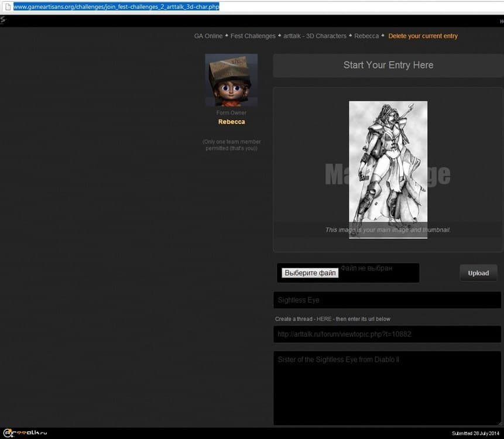Click the description box resize handle

pos(499,423)
